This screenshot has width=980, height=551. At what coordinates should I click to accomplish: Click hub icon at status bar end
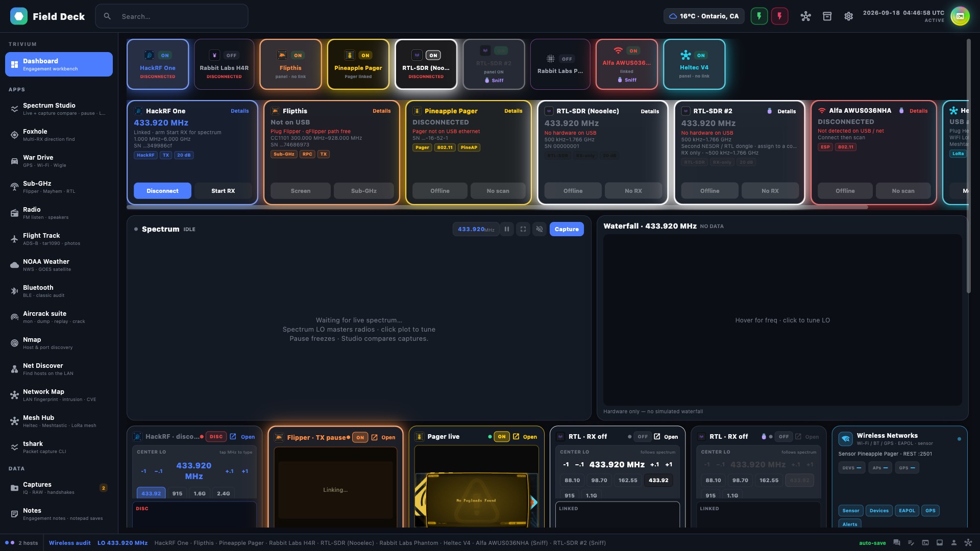968,543
